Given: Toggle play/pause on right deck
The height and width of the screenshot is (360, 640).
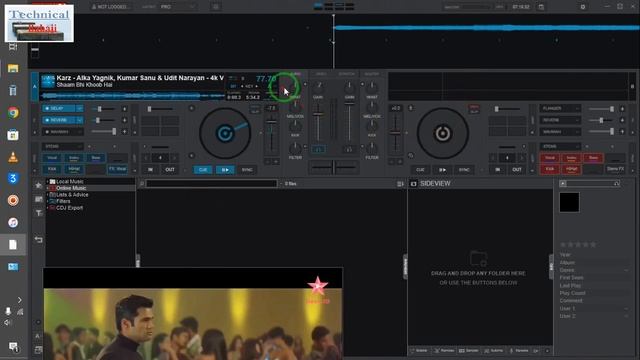Looking at the screenshot, I should [442, 169].
